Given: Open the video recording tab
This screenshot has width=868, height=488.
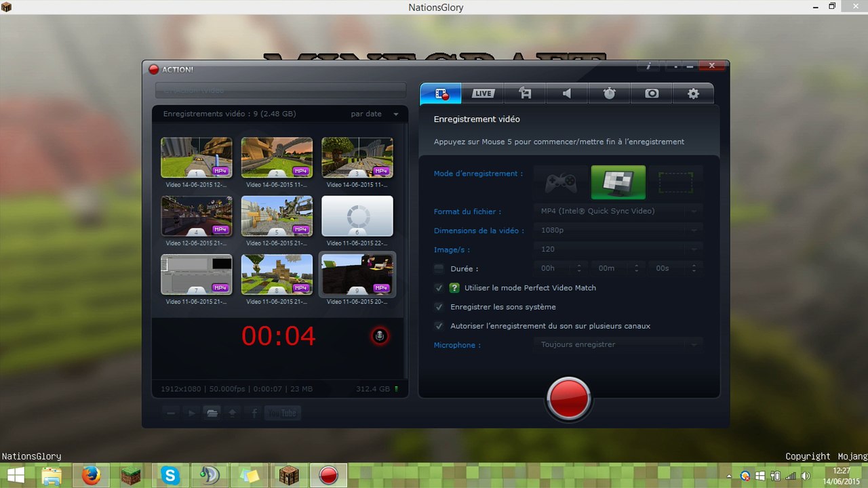Looking at the screenshot, I should coord(441,94).
